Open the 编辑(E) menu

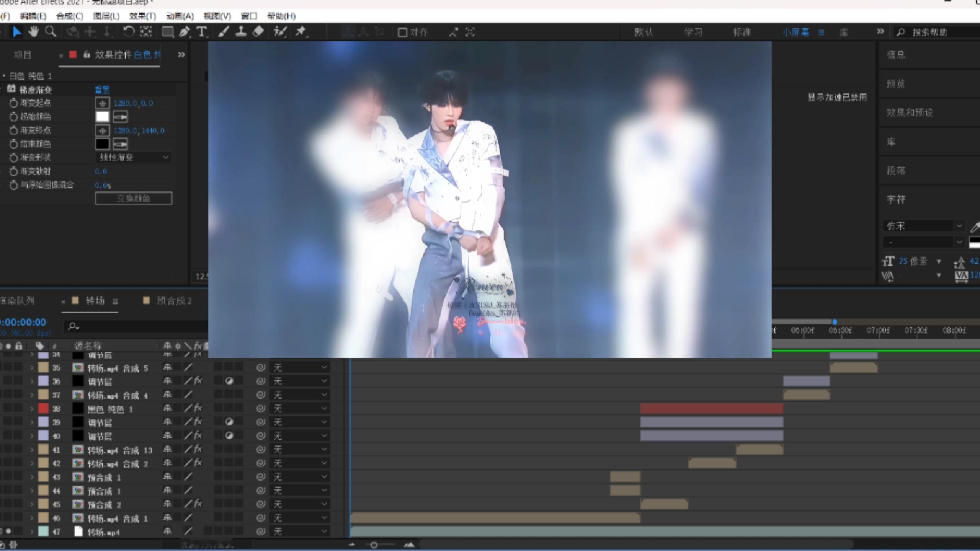[33, 16]
